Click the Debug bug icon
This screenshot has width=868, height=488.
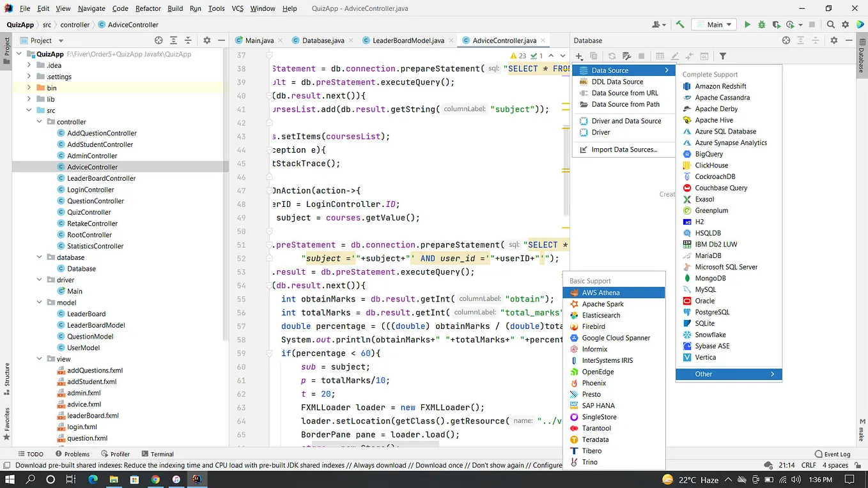pyautogui.click(x=761, y=25)
